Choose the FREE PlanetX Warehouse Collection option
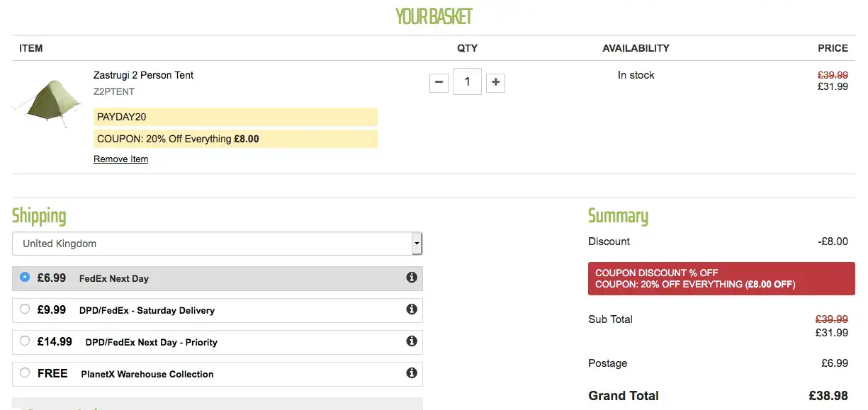Image resolution: width=868 pixels, height=410 pixels. tap(25, 373)
